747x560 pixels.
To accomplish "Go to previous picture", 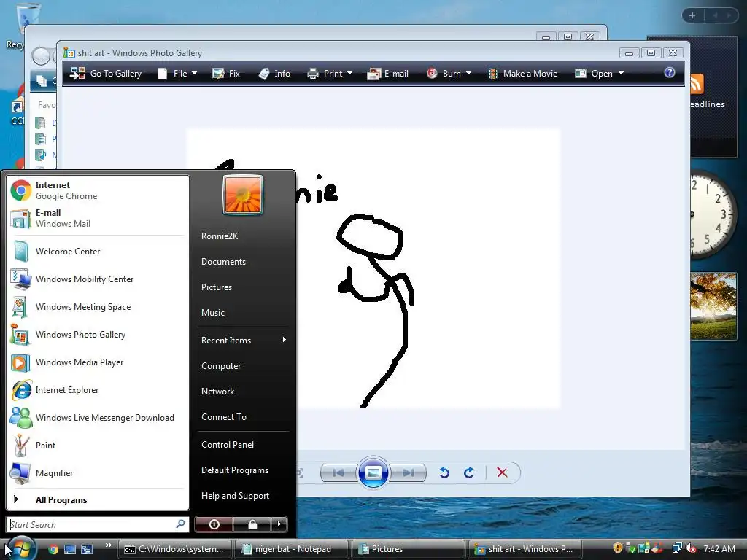I will pos(338,472).
